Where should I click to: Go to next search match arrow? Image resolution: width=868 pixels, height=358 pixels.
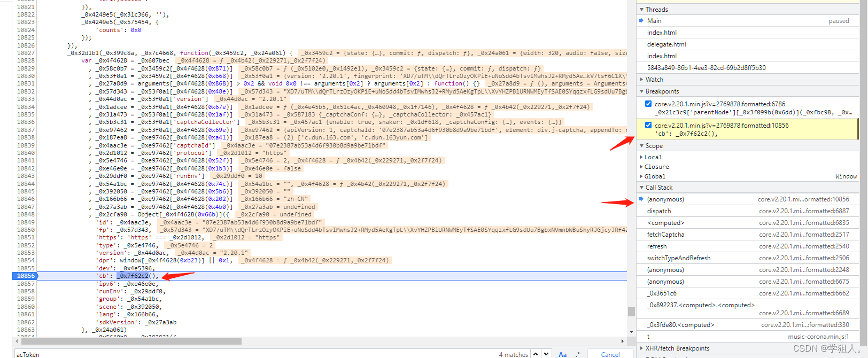click(x=546, y=354)
